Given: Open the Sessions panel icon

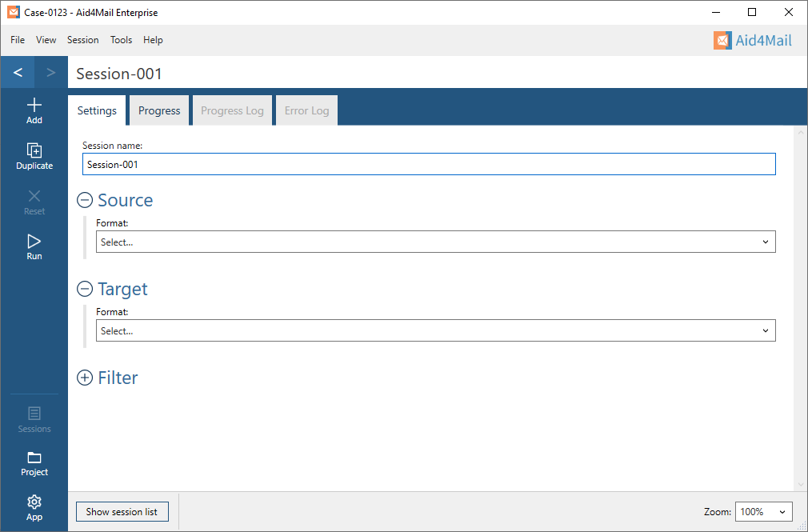Looking at the screenshot, I should click(x=34, y=418).
